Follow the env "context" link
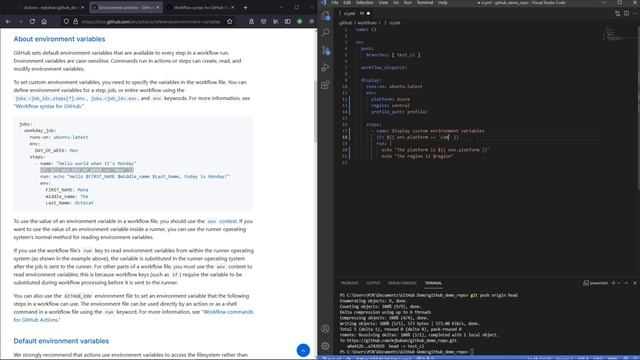 tap(228, 221)
